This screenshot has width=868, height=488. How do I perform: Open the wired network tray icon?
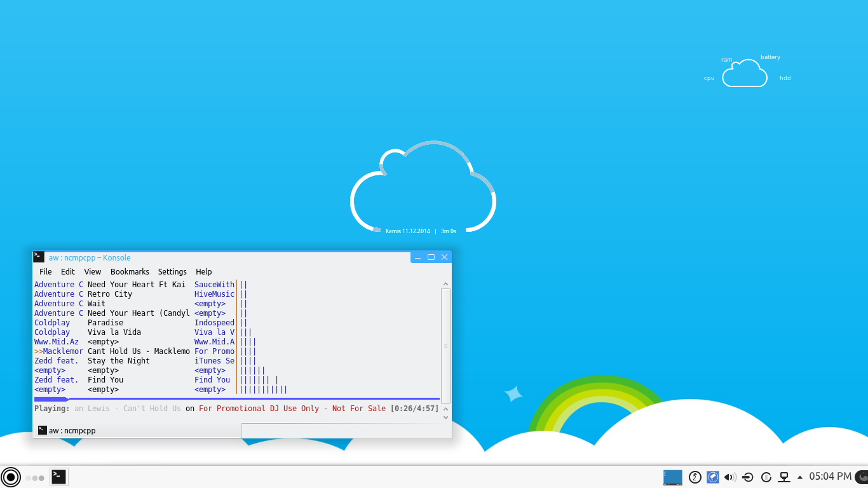pos(785,477)
